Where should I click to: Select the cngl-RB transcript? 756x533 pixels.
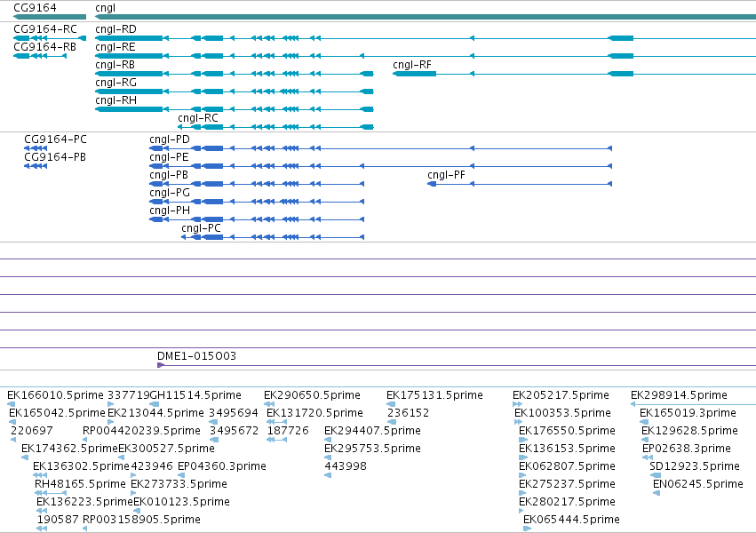point(115,65)
